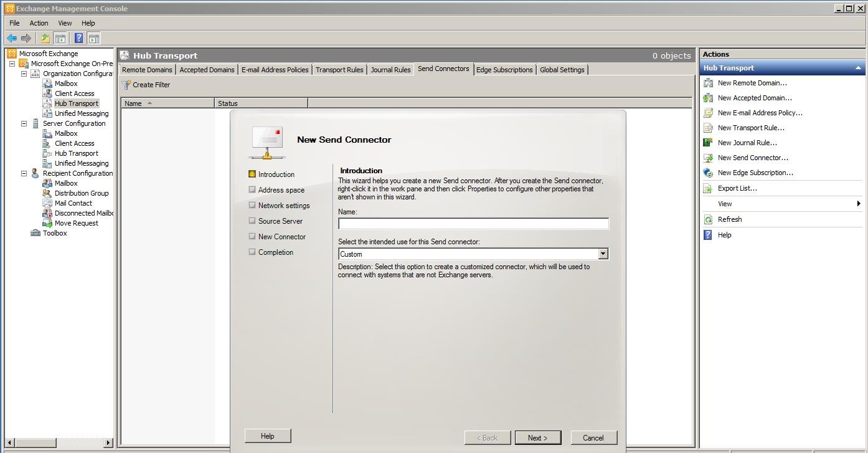Switch to the E-mail Address Policies tab
Viewport: 868px width, 453px height.
click(x=275, y=70)
